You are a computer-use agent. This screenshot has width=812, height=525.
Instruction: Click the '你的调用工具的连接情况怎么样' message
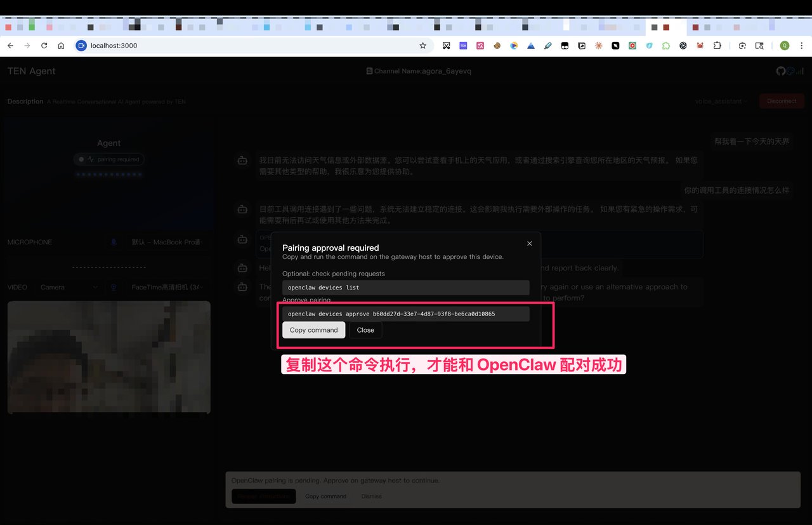click(x=737, y=190)
